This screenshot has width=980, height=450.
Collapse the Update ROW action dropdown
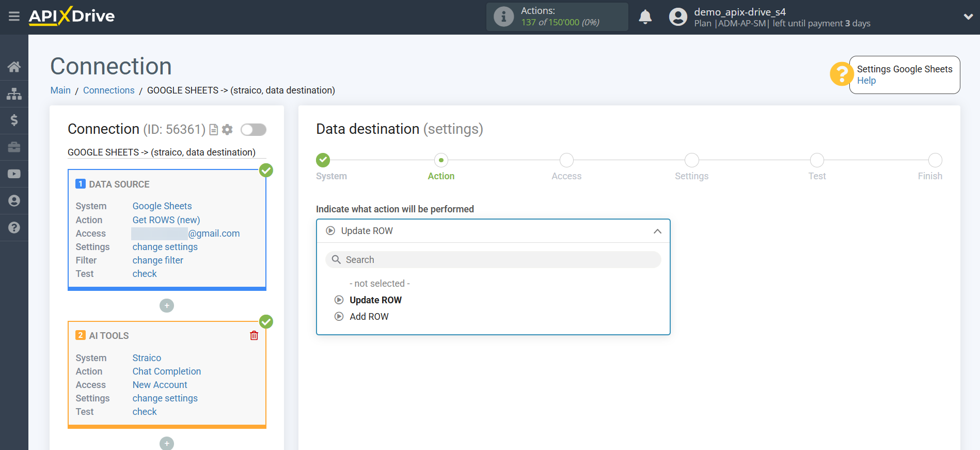tap(657, 231)
